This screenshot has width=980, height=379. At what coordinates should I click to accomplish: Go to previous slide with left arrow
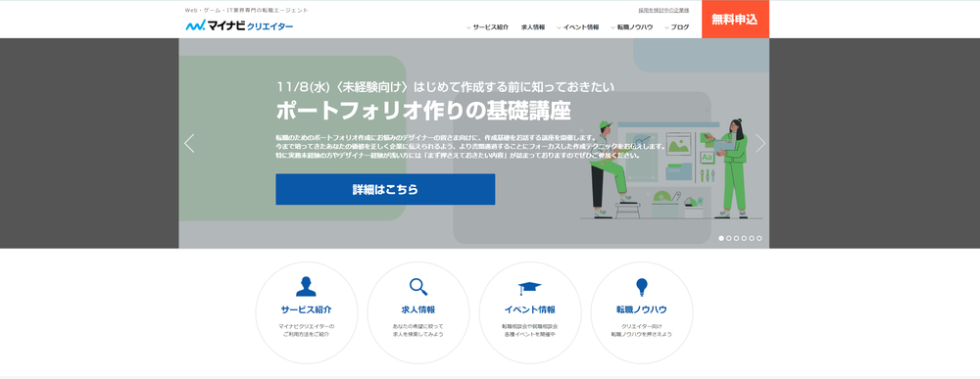click(189, 144)
